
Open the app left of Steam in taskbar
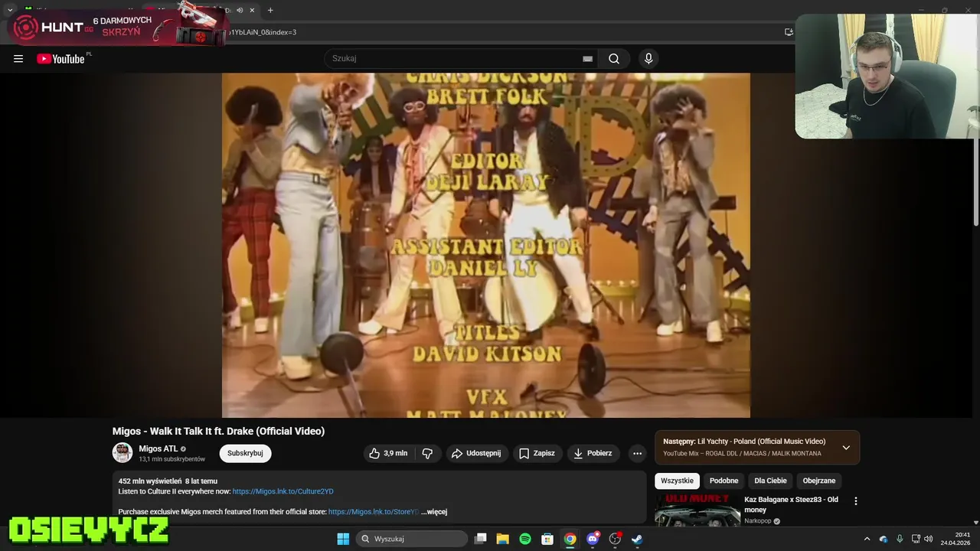(x=615, y=539)
